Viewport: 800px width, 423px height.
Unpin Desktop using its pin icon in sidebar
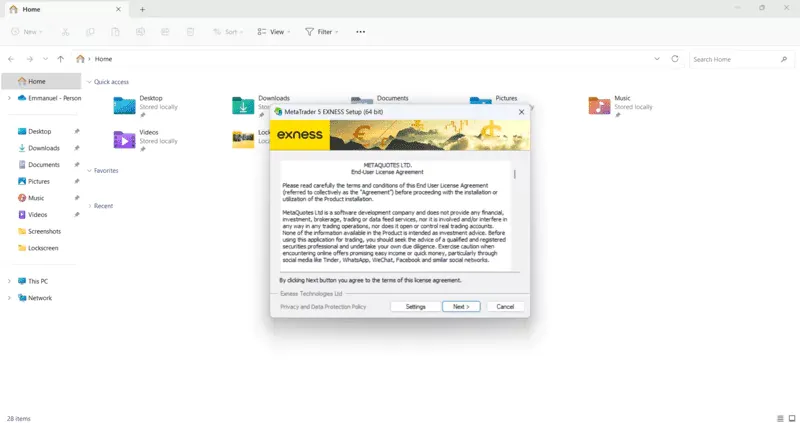tap(77, 132)
